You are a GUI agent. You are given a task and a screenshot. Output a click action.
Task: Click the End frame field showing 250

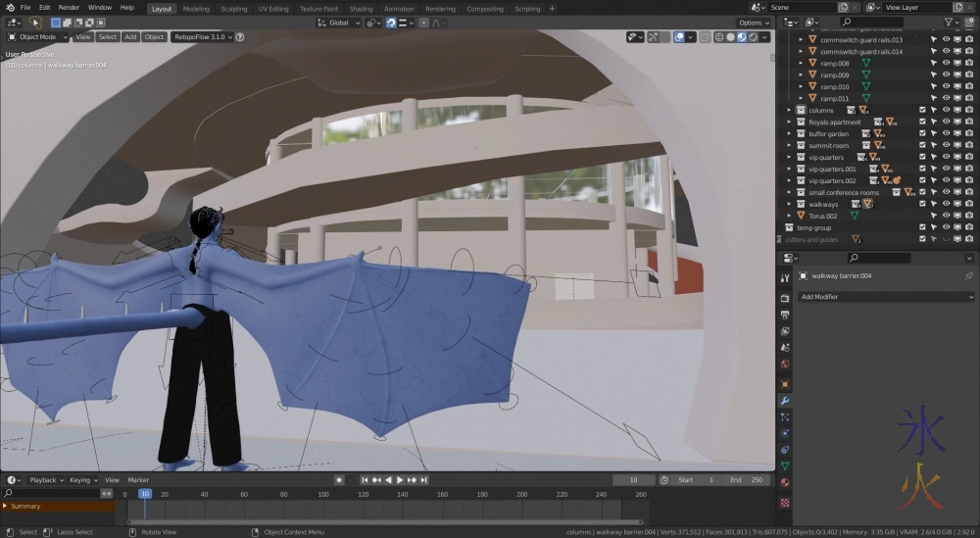point(748,480)
